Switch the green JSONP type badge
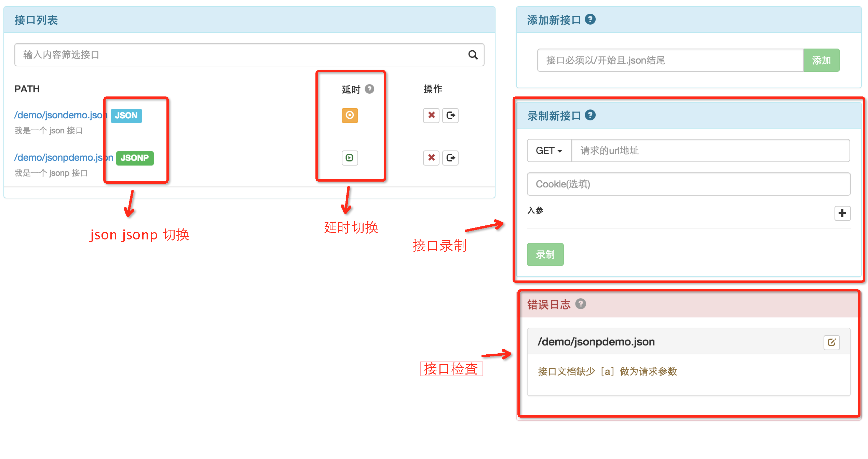The image size is (868, 459). point(135,158)
